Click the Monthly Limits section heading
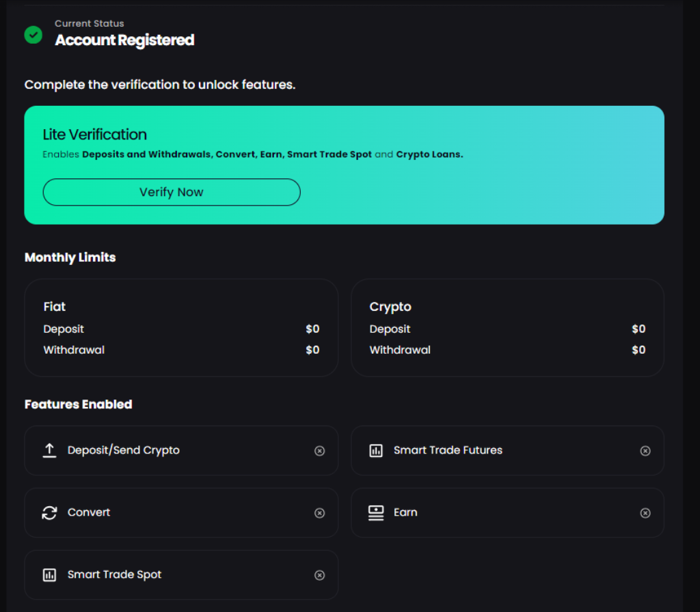The width and height of the screenshot is (700, 612). [70, 258]
